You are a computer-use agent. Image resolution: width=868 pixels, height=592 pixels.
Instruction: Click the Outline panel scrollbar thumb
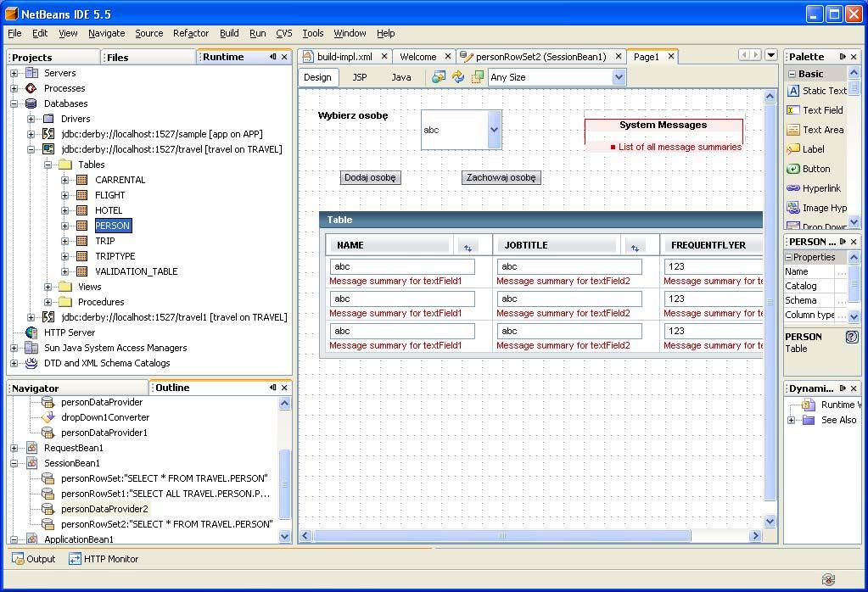click(x=284, y=484)
